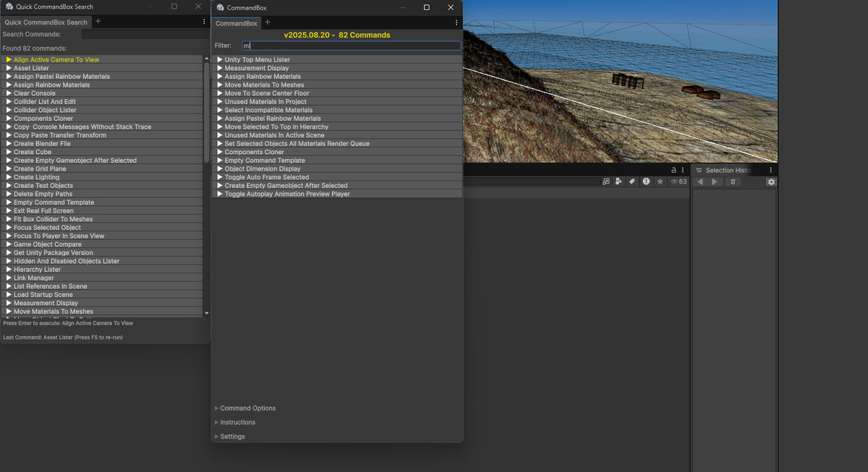868x472 pixels.
Task: Open Selection History settings gear
Action: [x=771, y=182]
